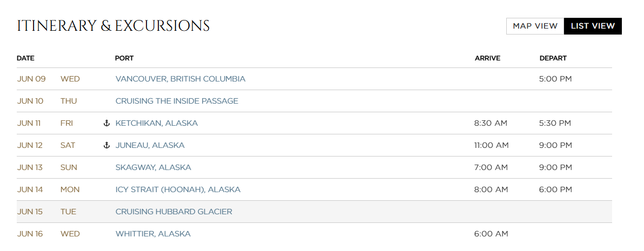Click the JUN 15 date in Hubbard Glacier row
The image size is (644, 251).
(x=30, y=212)
